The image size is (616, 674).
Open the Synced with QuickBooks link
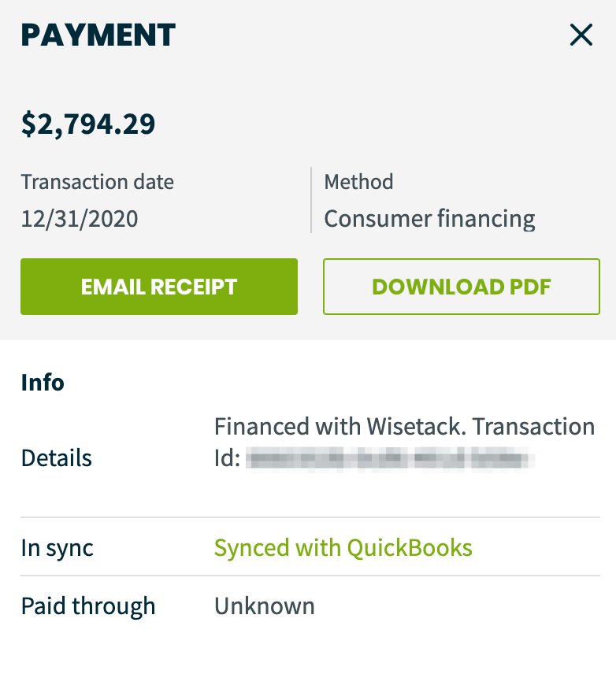click(x=343, y=548)
